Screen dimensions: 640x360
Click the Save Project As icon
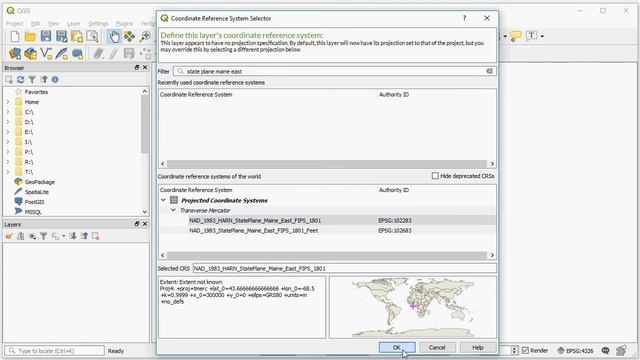(x=61, y=36)
